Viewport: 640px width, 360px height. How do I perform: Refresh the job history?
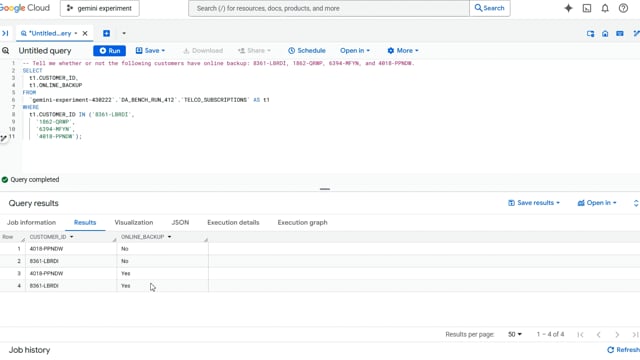point(623,350)
